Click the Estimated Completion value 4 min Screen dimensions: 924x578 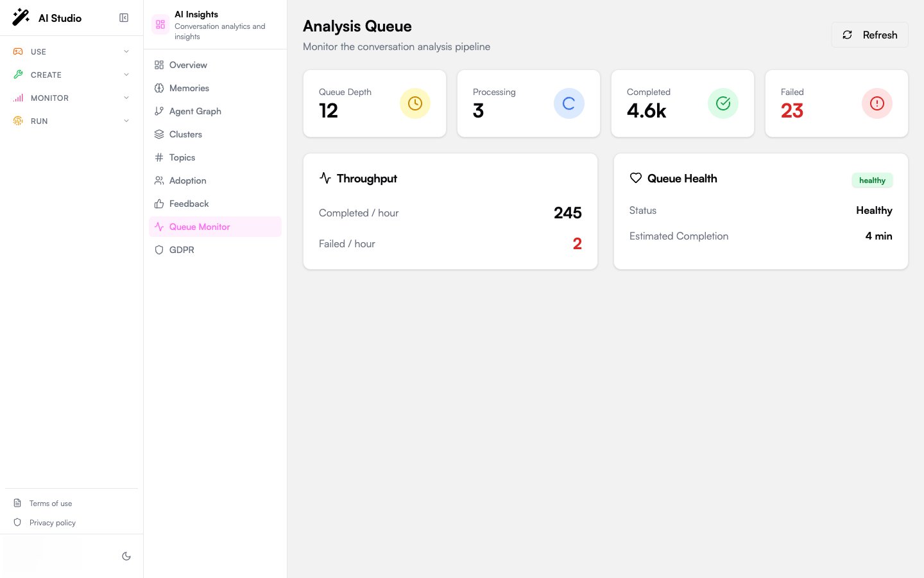878,236
